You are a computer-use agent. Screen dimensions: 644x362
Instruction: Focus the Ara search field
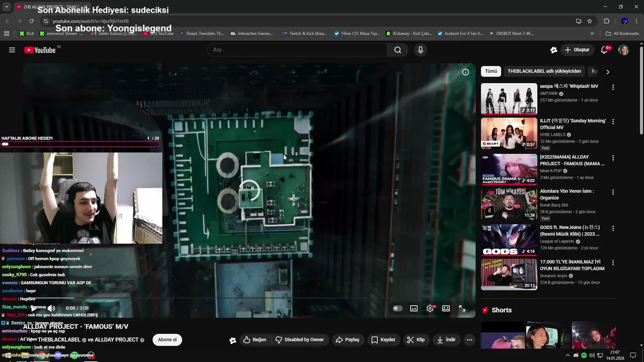pos(297,50)
